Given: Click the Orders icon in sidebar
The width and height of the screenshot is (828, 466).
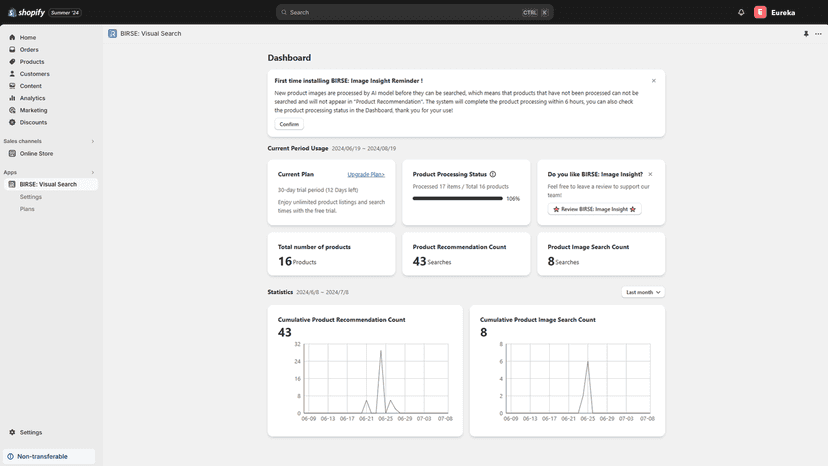Looking at the screenshot, I should pos(12,50).
